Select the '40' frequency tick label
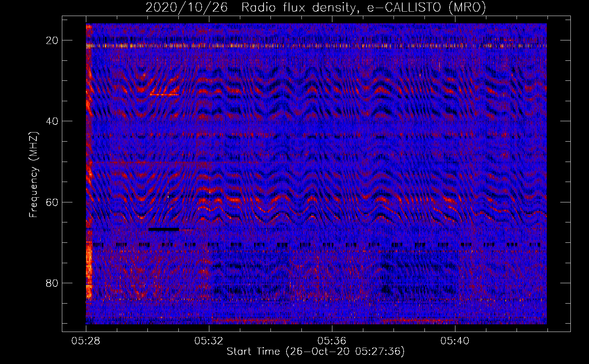This screenshot has height=364, width=589. 52,121
